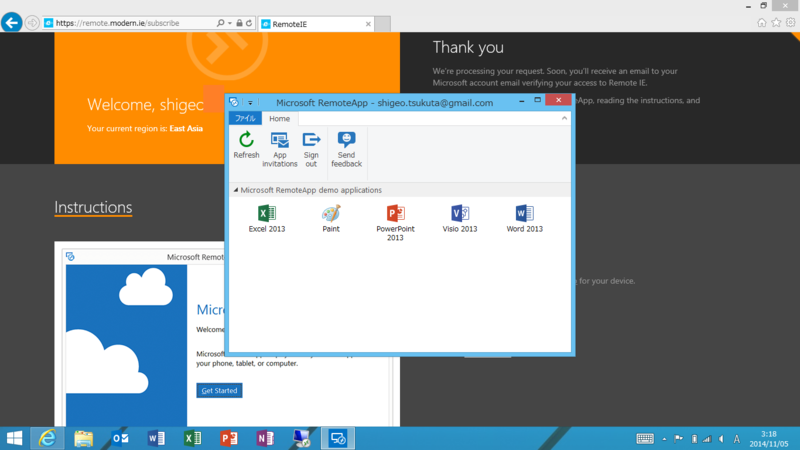Open the ファイル tab in RemoteApp
800x450 pixels.
tap(245, 118)
